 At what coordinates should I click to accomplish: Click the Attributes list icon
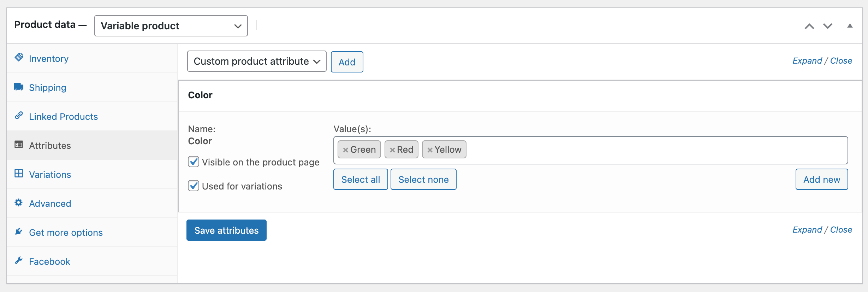click(19, 145)
